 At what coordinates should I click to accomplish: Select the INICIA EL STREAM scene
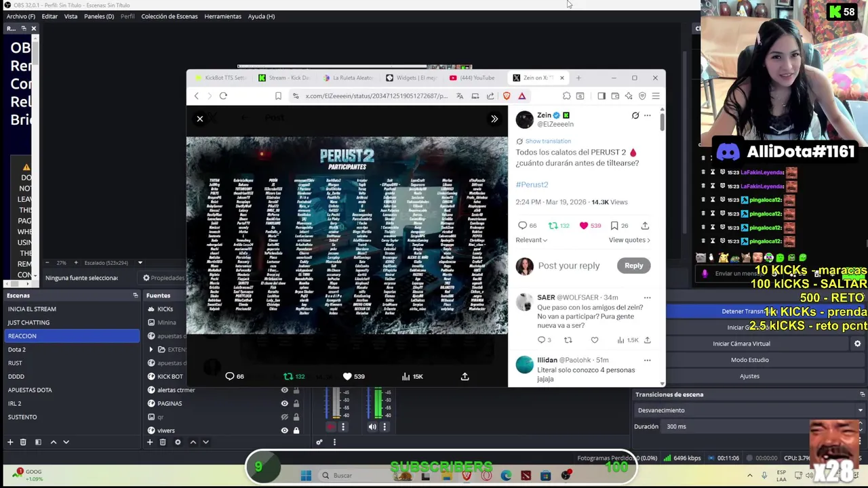point(71,309)
